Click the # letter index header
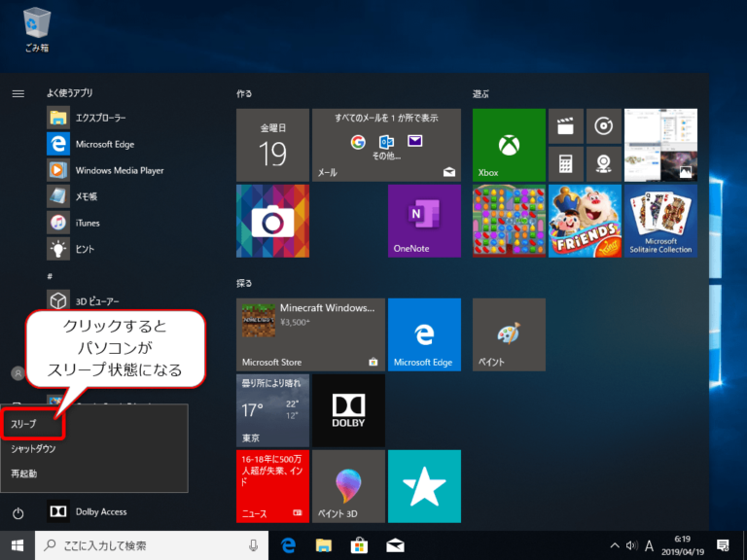Viewport: 747px width, 560px height. (50, 276)
